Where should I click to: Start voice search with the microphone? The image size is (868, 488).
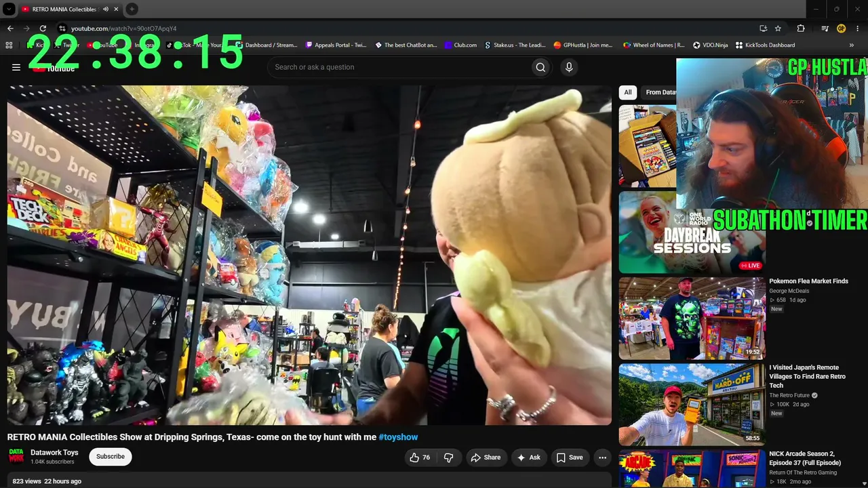pyautogui.click(x=569, y=67)
